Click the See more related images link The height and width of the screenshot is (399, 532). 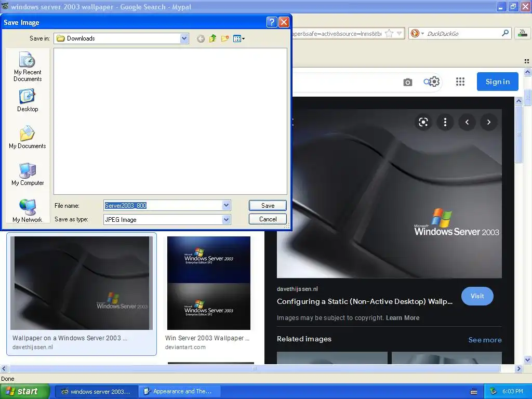coord(485,340)
